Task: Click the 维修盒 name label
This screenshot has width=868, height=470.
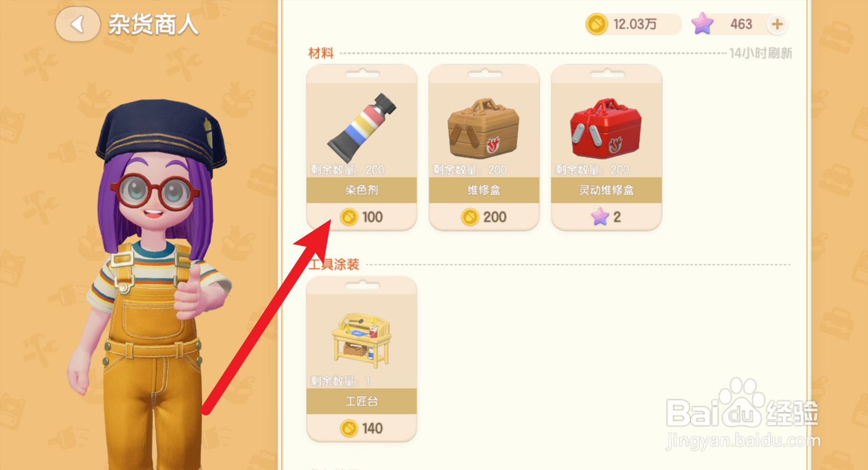Action: pyautogui.click(x=483, y=190)
